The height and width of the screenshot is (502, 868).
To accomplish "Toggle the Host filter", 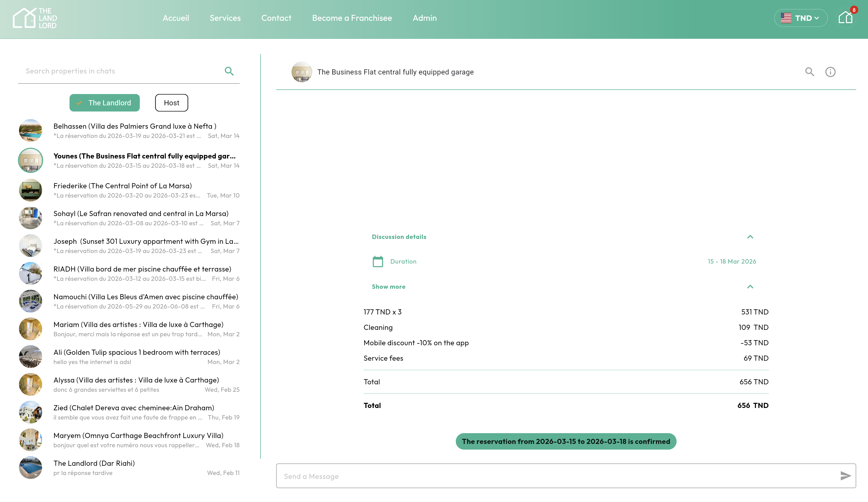I will [172, 103].
